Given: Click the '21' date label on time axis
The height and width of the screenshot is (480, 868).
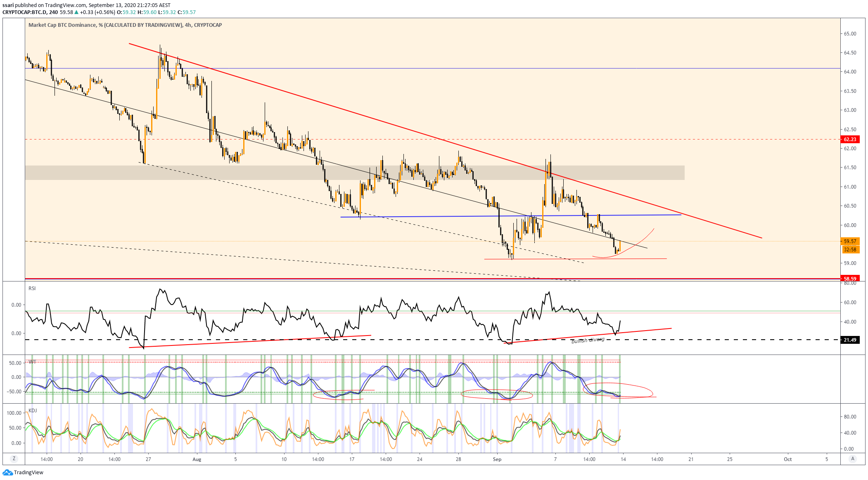Looking at the screenshot, I should point(691,459).
